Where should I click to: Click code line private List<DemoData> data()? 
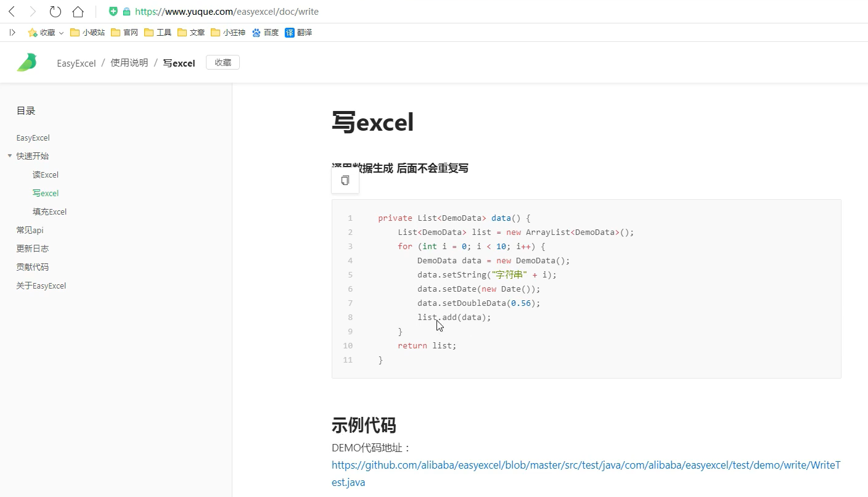click(x=454, y=218)
